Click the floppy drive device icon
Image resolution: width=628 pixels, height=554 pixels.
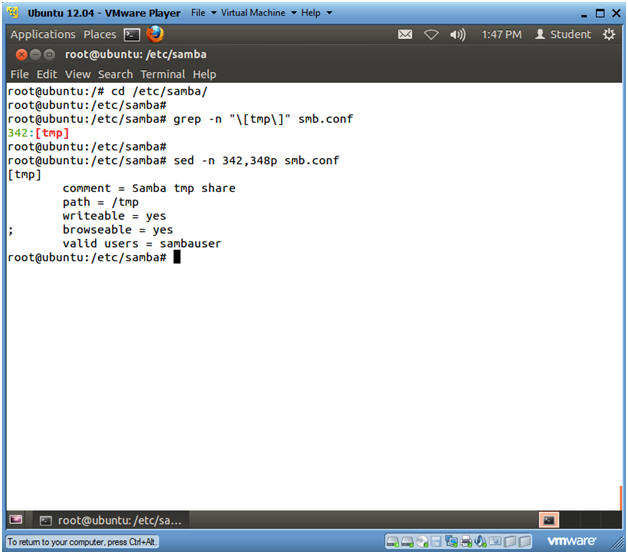point(436,542)
